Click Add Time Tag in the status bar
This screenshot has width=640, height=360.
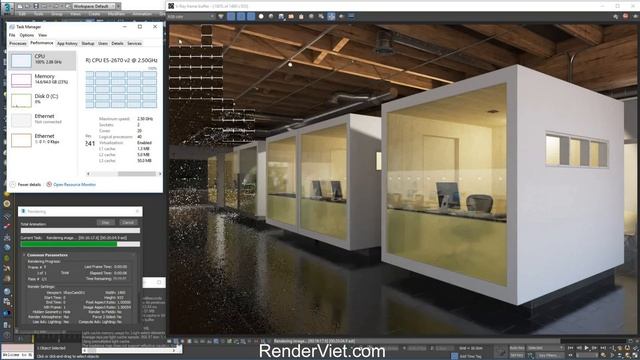tap(471, 356)
